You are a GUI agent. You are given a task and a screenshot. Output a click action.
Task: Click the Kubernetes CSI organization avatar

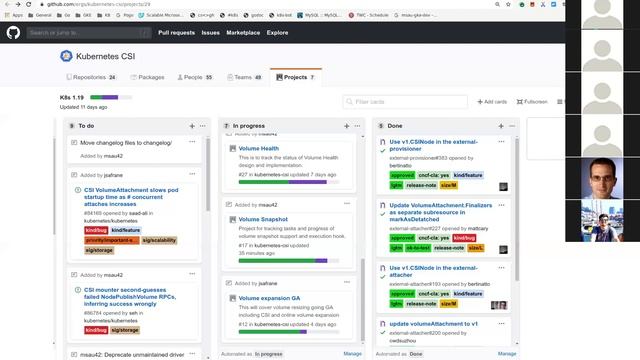coord(66,56)
